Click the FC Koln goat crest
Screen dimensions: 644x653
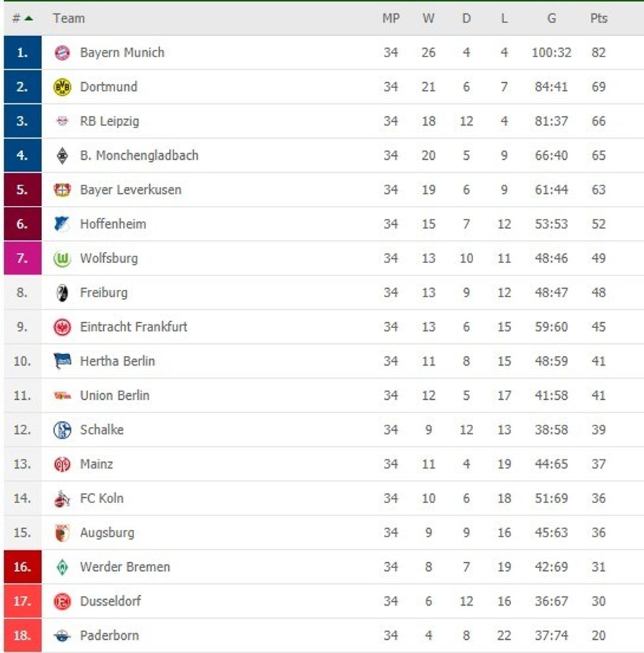point(62,499)
